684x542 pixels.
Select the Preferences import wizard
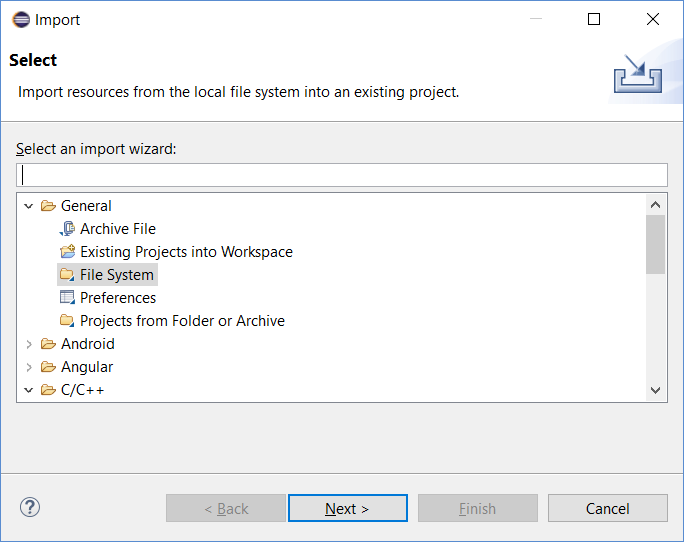tap(118, 298)
